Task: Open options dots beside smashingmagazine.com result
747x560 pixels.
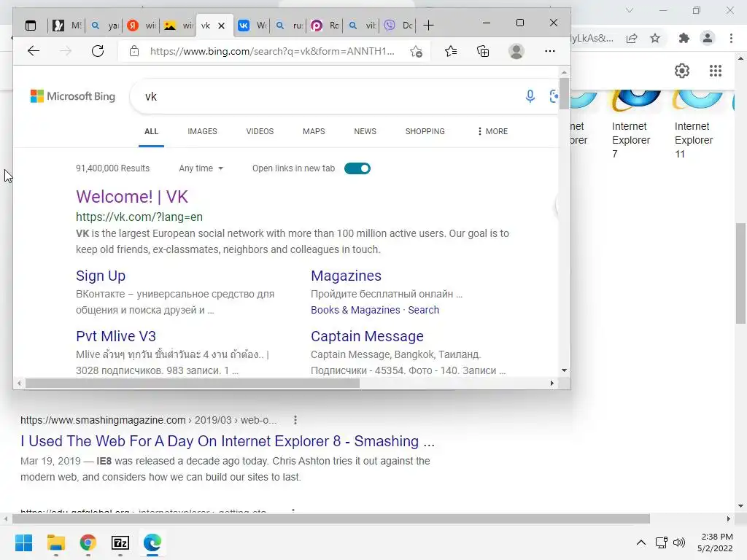Action: pos(295,420)
